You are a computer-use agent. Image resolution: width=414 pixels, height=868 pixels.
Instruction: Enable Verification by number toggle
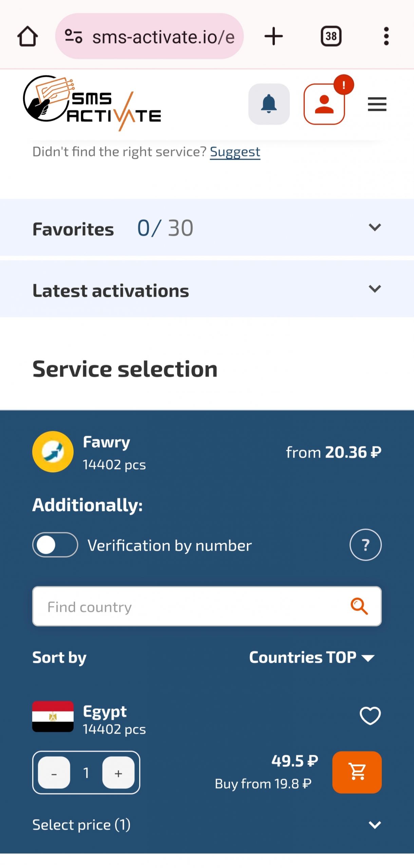55,545
